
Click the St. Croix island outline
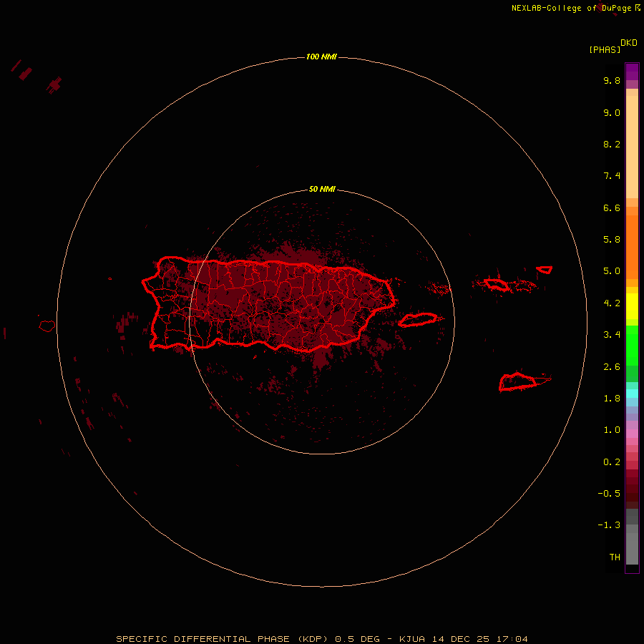click(517, 381)
